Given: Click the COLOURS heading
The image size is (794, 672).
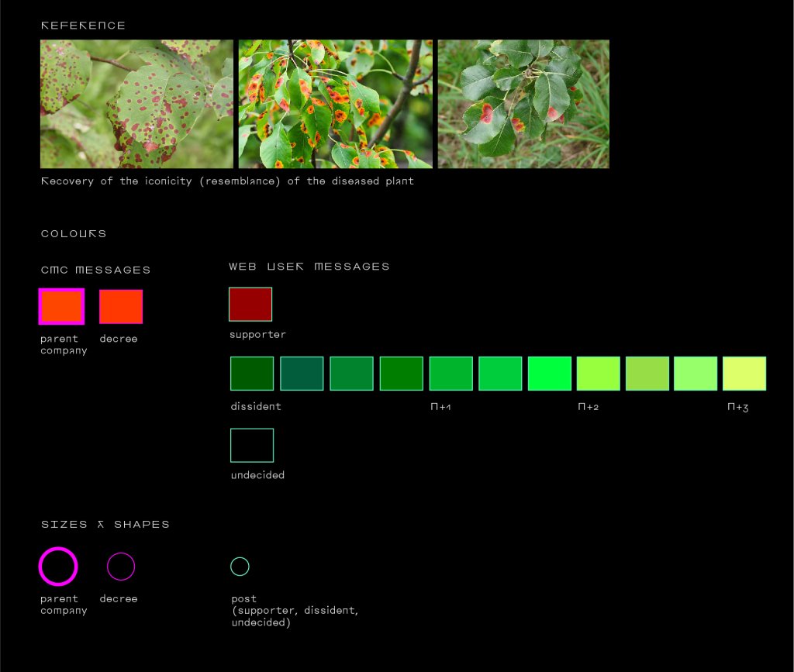Looking at the screenshot, I should (x=74, y=234).
